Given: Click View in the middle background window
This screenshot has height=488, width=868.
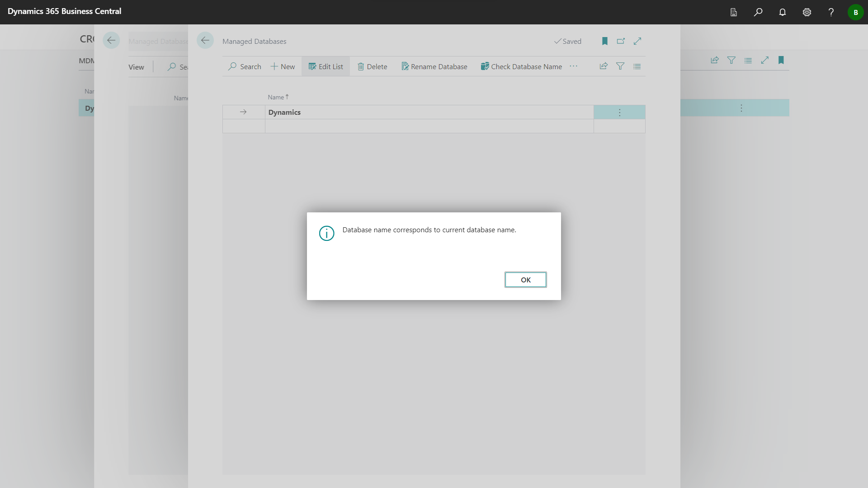Looking at the screenshot, I should tap(136, 67).
